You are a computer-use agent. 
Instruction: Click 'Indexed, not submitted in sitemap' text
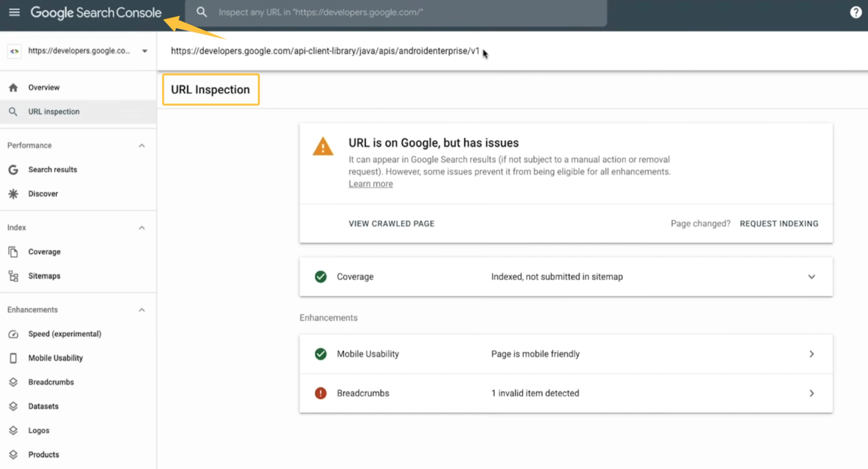click(x=557, y=277)
